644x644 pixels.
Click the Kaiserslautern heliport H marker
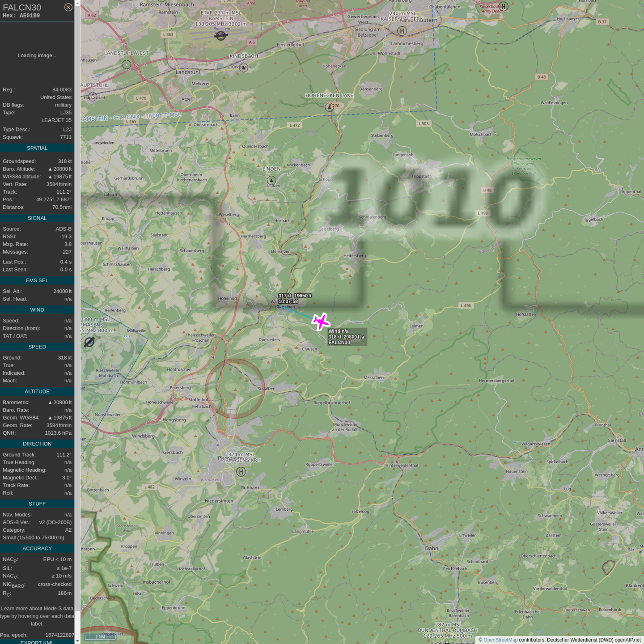[402, 31]
